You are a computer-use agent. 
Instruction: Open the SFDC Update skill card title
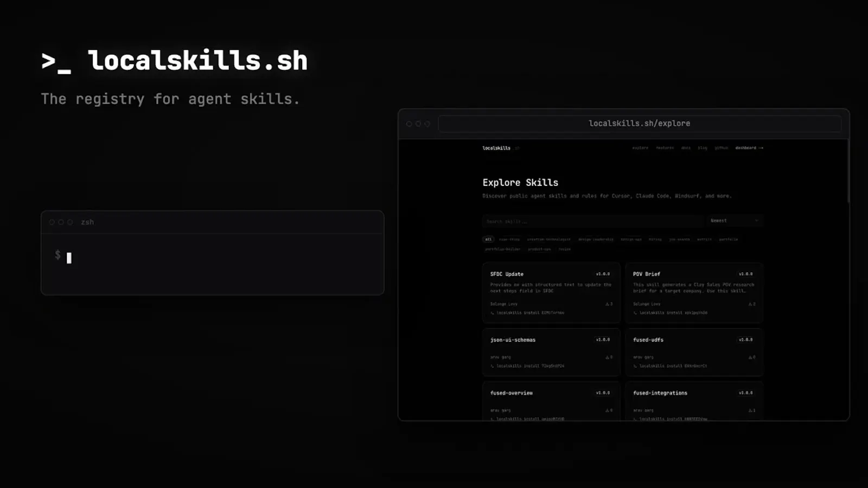(507, 274)
